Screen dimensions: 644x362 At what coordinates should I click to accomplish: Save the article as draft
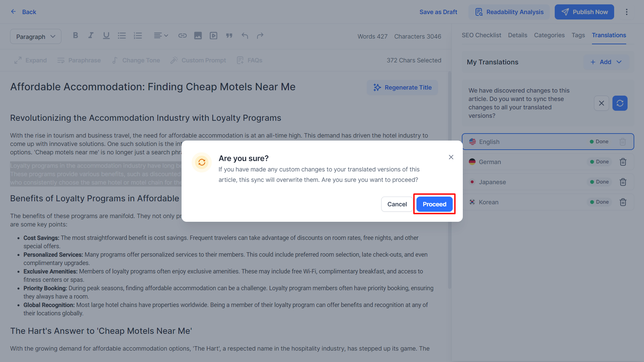point(438,12)
